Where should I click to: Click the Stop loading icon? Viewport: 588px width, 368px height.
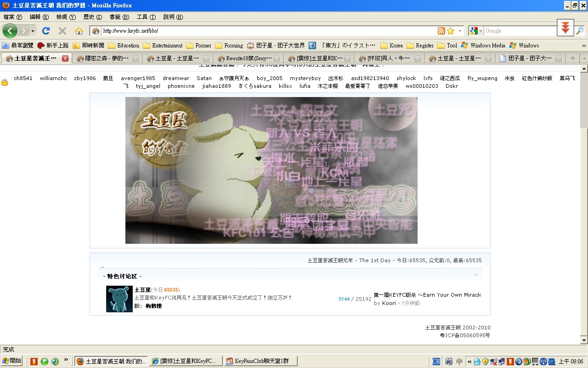[62, 31]
